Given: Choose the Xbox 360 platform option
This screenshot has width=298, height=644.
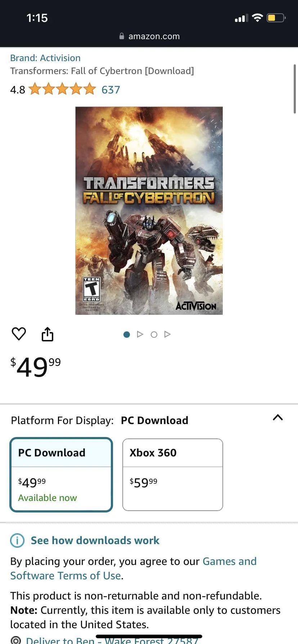Looking at the screenshot, I should (x=173, y=474).
